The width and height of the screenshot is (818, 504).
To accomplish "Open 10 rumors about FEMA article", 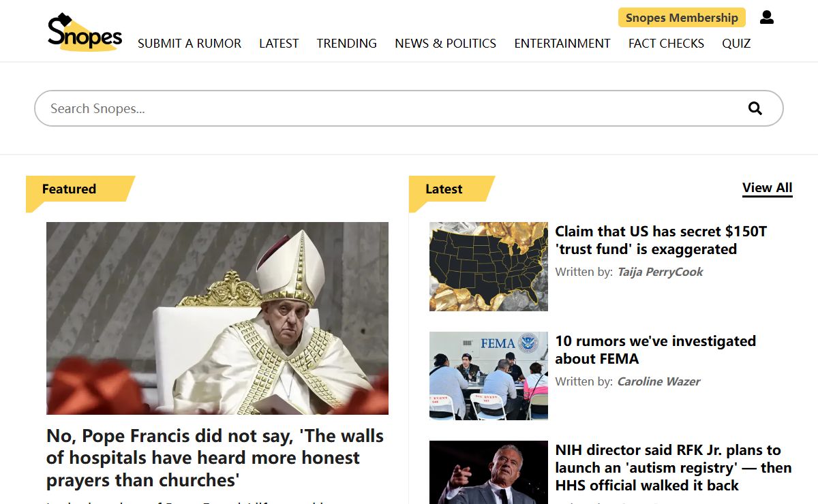I will point(655,350).
